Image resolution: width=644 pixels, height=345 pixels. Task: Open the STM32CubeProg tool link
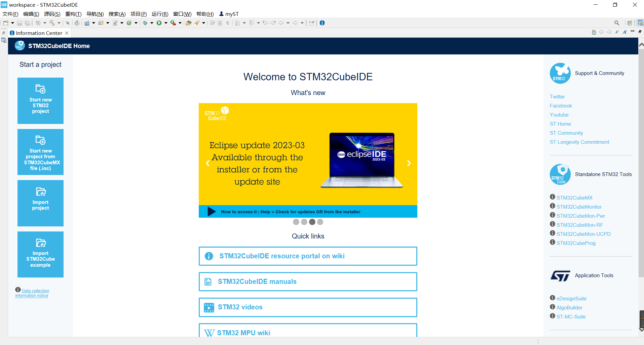point(576,243)
